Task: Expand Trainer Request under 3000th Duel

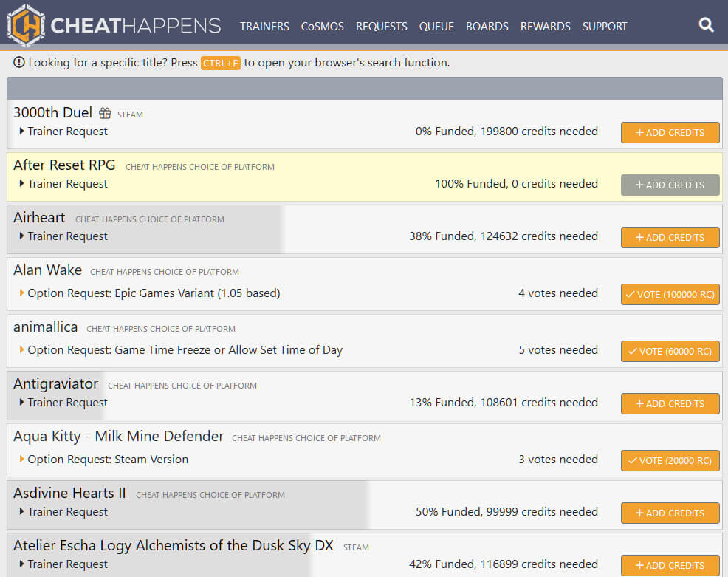Action: click(63, 132)
